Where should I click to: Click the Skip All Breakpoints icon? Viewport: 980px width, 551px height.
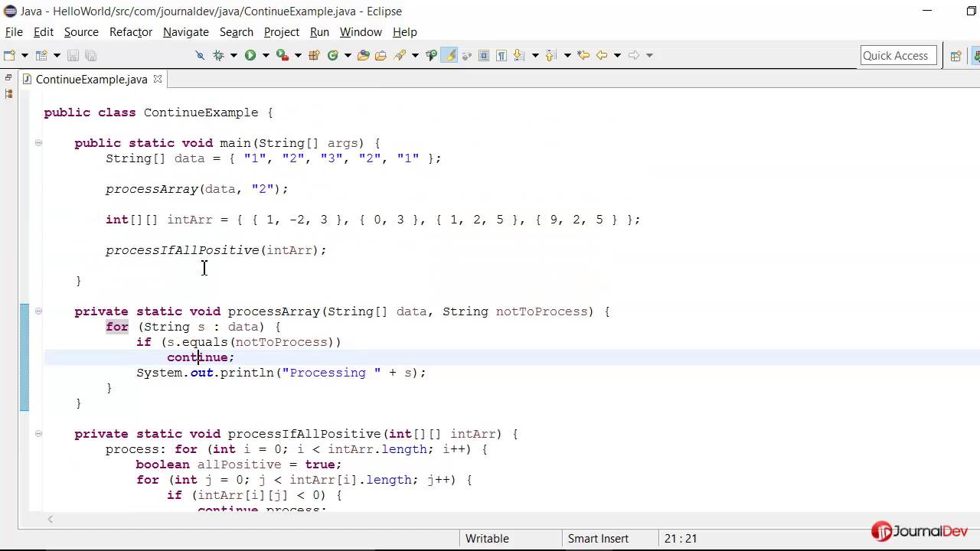200,55
